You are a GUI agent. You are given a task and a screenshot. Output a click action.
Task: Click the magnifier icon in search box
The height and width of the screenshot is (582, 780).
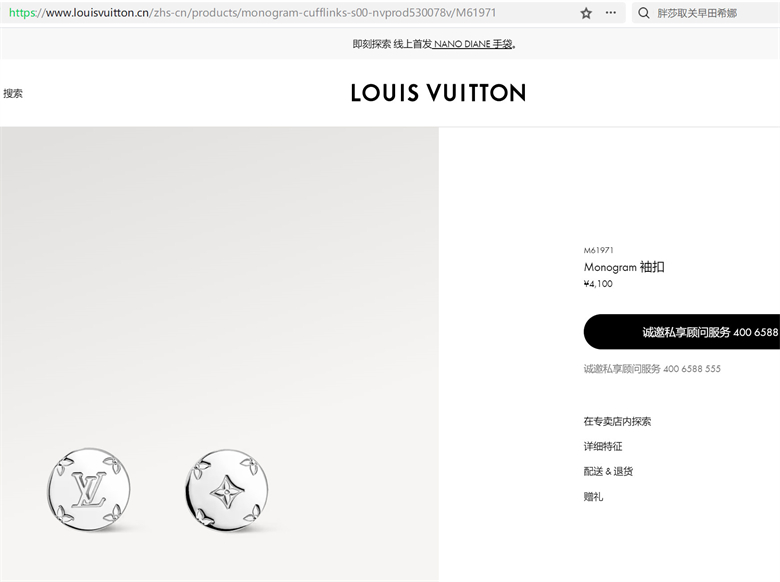coord(644,13)
